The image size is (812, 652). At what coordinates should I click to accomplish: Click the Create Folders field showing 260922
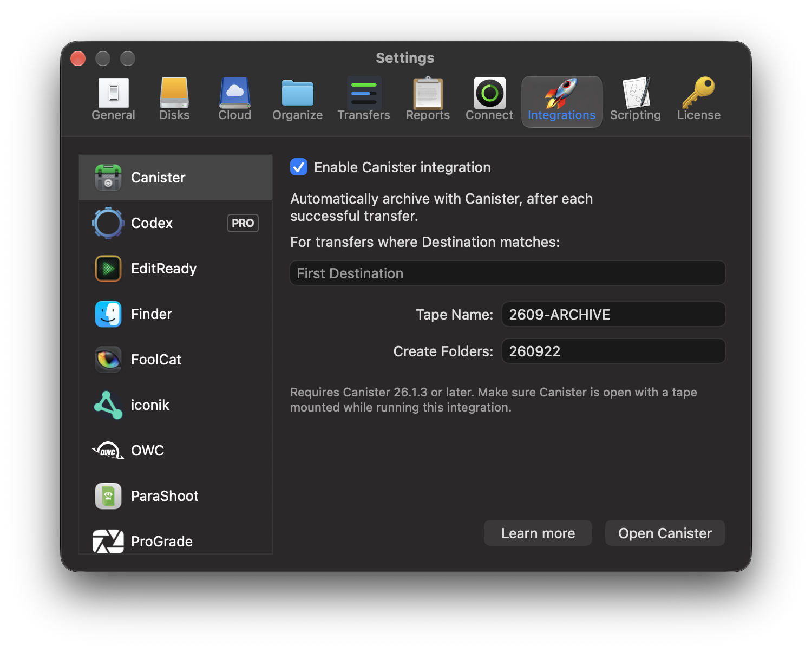click(x=614, y=351)
